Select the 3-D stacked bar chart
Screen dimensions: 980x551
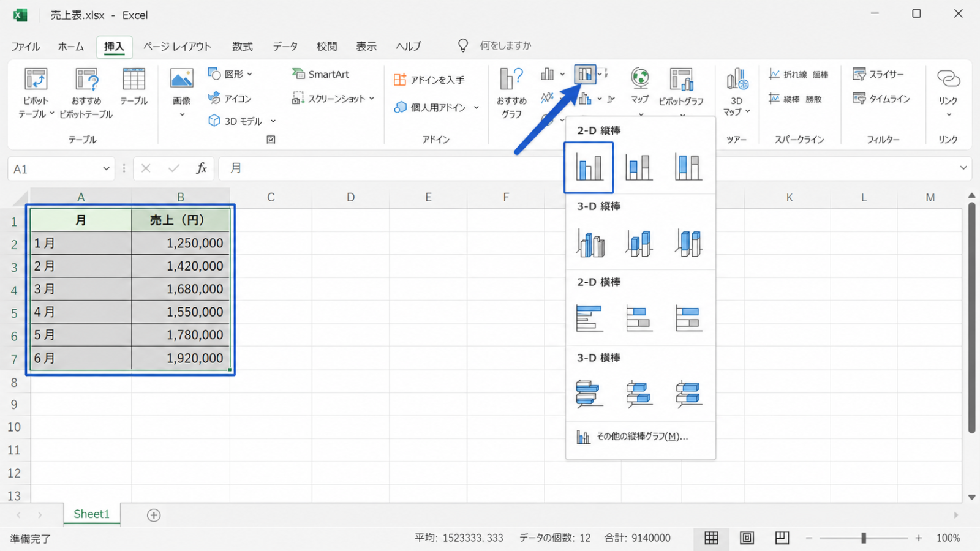pos(639,394)
